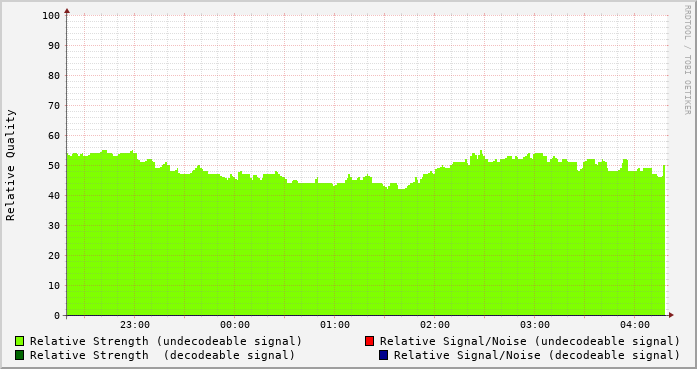Click the 100 value on the y-axis
The width and height of the screenshot is (697, 369).
(x=51, y=16)
